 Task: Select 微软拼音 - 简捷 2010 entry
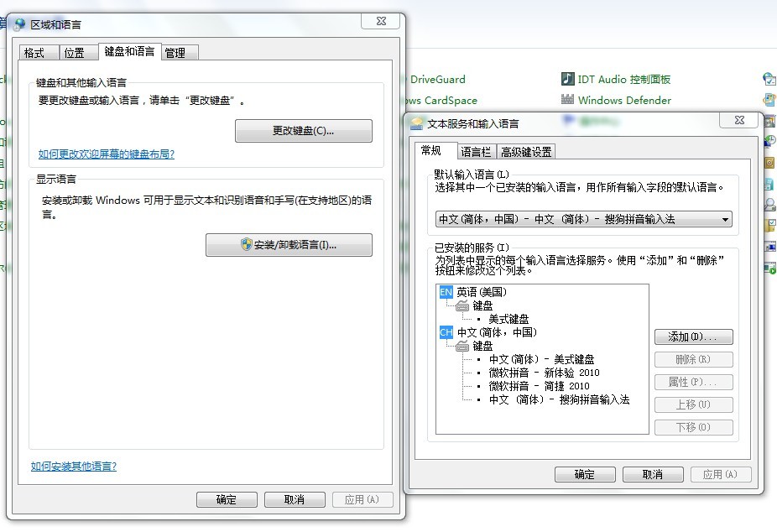540,386
